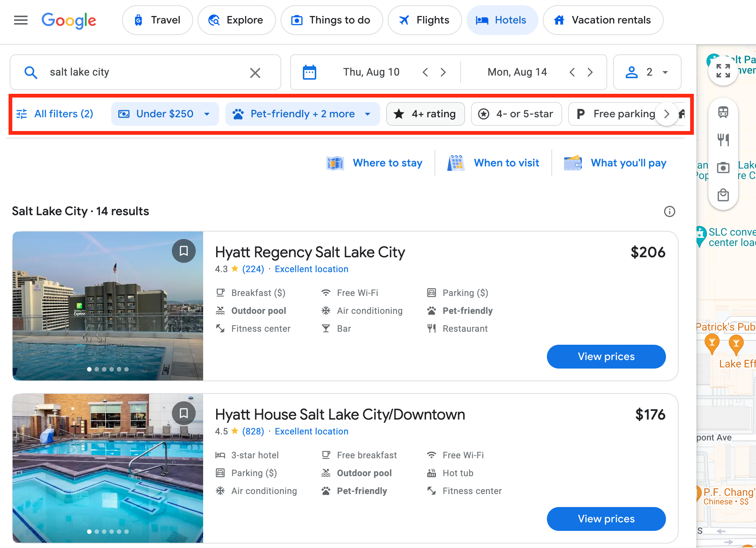Expand Pet-friendly + 2 more dropdown
This screenshot has height=548, width=756.
(x=303, y=114)
